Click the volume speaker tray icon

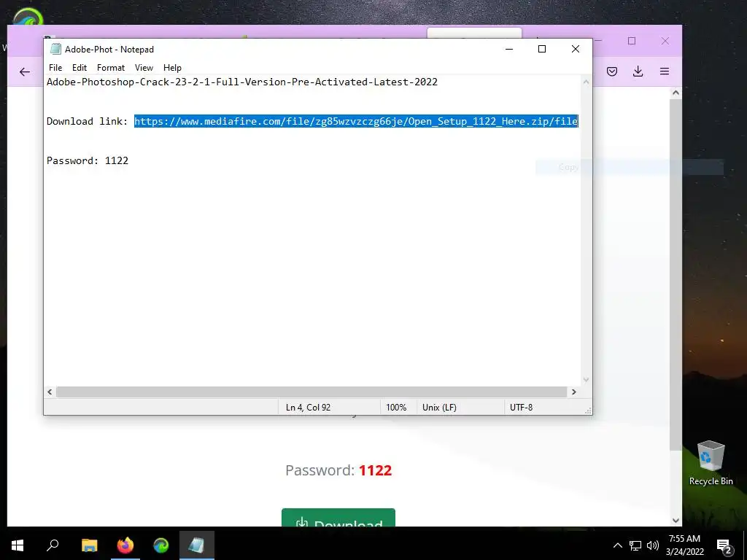click(x=653, y=545)
